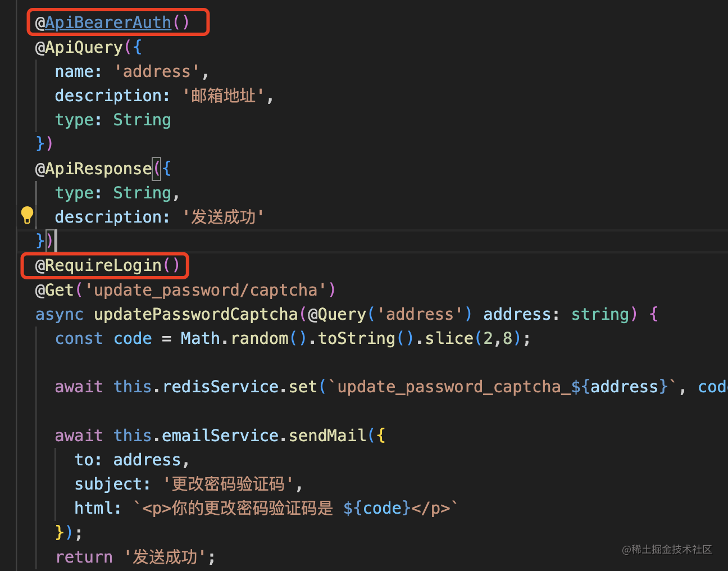Click the 'to: address' property line
Screen dimensions: 728x571
click(x=130, y=460)
